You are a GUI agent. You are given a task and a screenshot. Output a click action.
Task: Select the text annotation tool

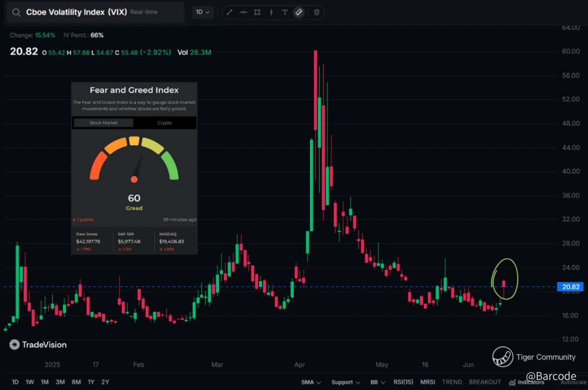[x=285, y=12]
